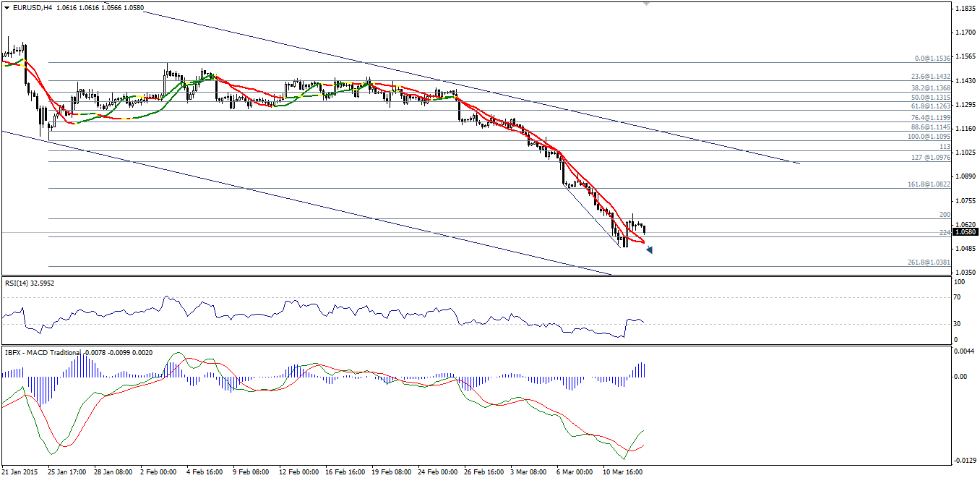Image resolution: width=980 pixels, height=478 pixels.
Task: Click price axis value 1.0350
Action: click(966, 273)
